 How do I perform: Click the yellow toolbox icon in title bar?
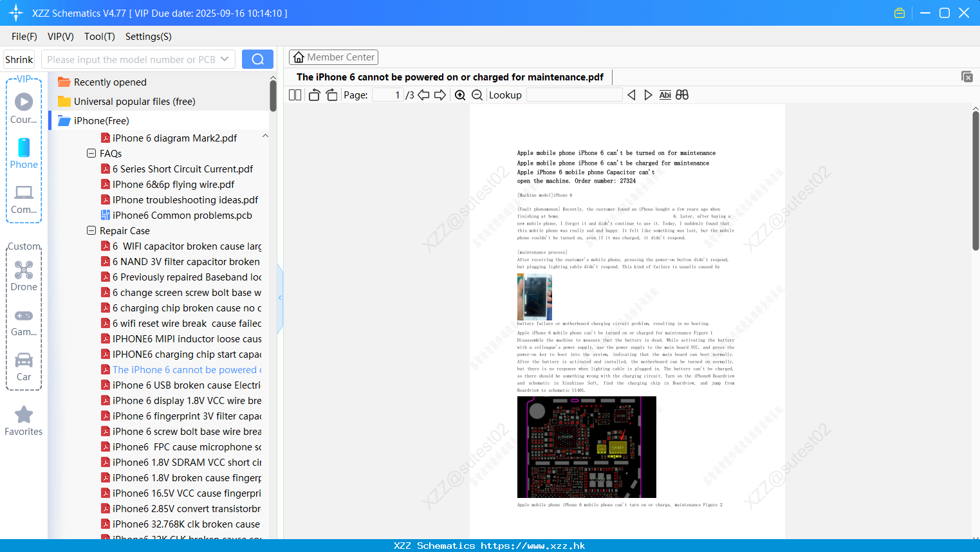coord(900,13)
